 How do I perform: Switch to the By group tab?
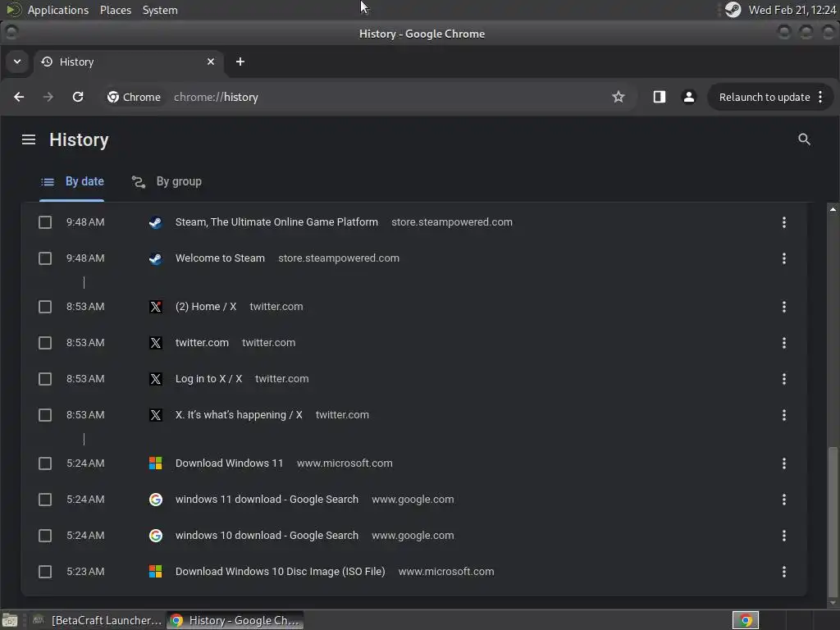(167, 181)
